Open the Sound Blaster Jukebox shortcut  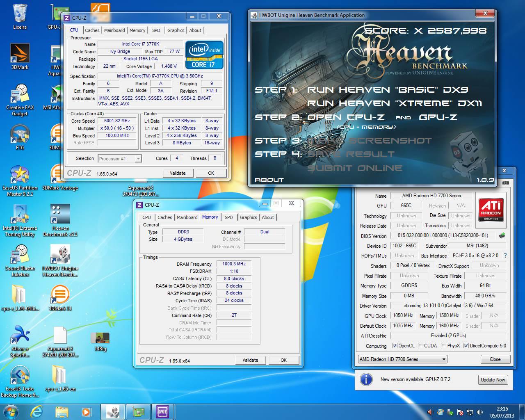click(20, 261)
